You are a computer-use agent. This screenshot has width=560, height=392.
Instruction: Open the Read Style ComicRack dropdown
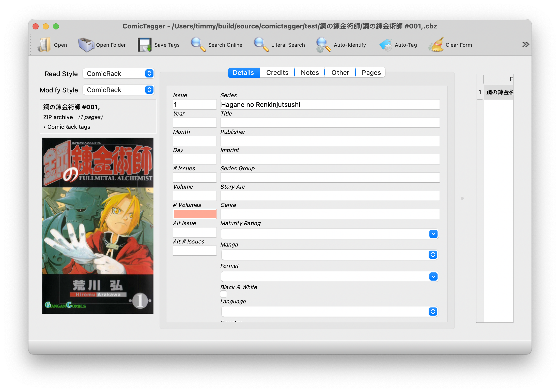coord(118,73)
